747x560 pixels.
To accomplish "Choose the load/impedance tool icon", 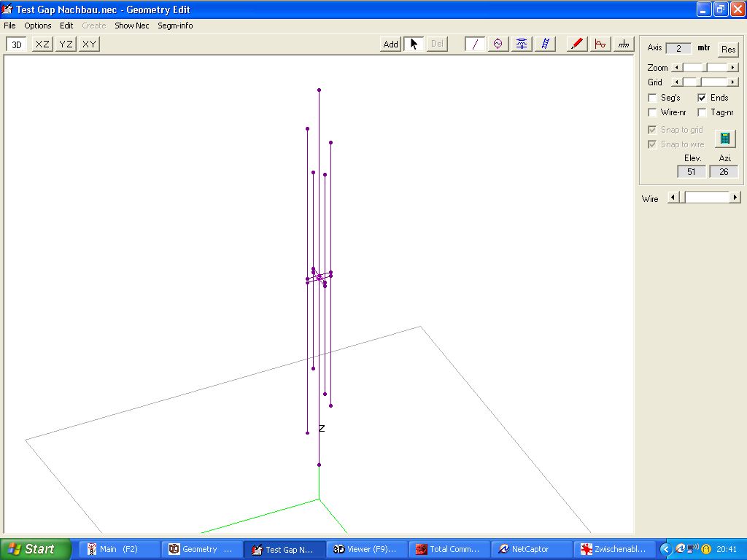I will 522,44.
